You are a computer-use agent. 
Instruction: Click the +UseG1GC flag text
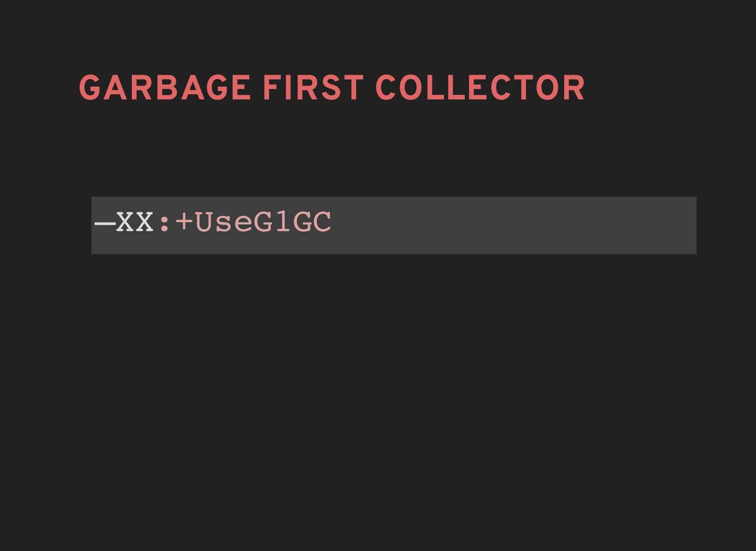tap(254, 223)
